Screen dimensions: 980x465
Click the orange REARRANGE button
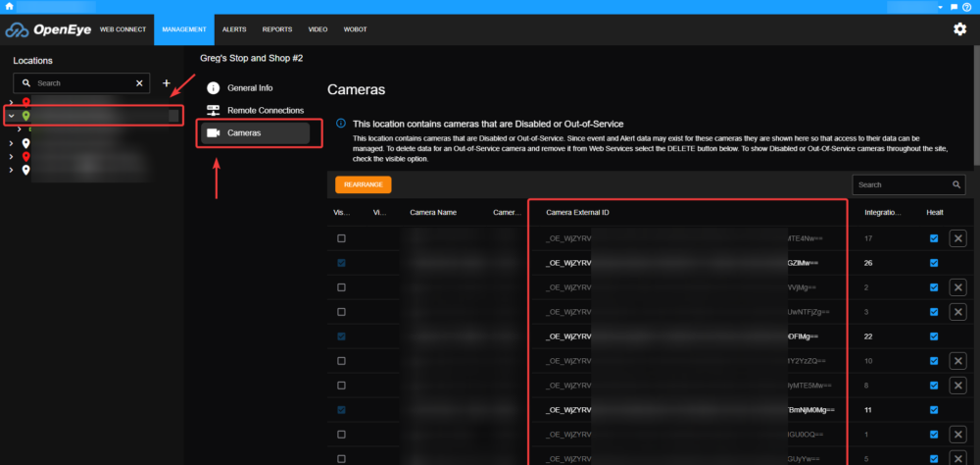(x=364, y=184)
